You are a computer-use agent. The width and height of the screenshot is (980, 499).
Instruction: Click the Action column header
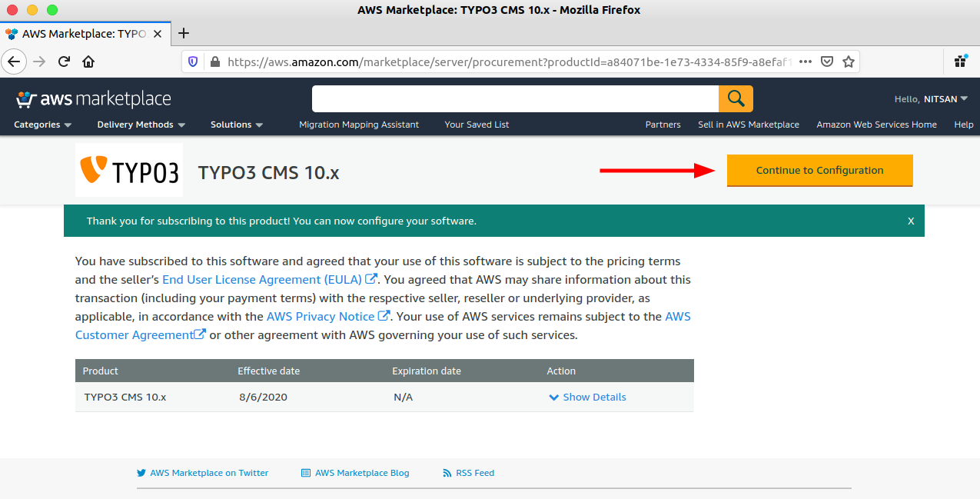(561, 371)
